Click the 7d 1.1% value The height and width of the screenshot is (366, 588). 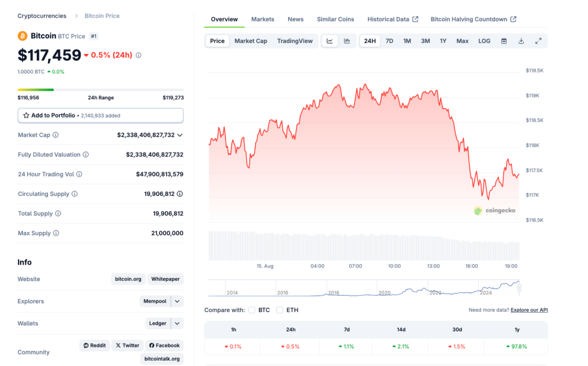click(346, 346)
